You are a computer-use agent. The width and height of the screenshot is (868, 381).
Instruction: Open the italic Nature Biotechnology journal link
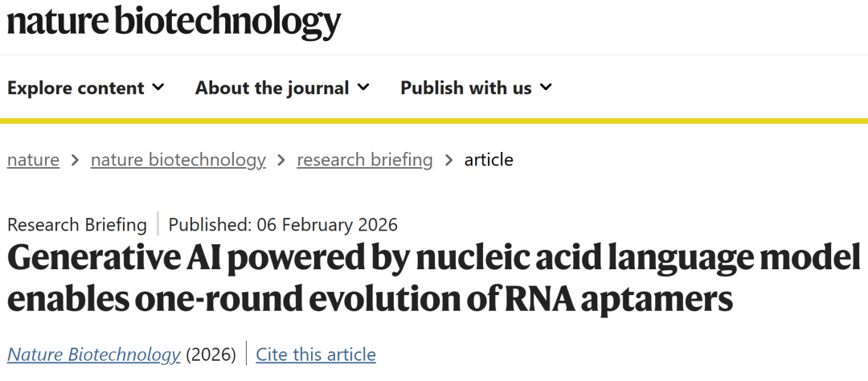(x=93, y=354)
